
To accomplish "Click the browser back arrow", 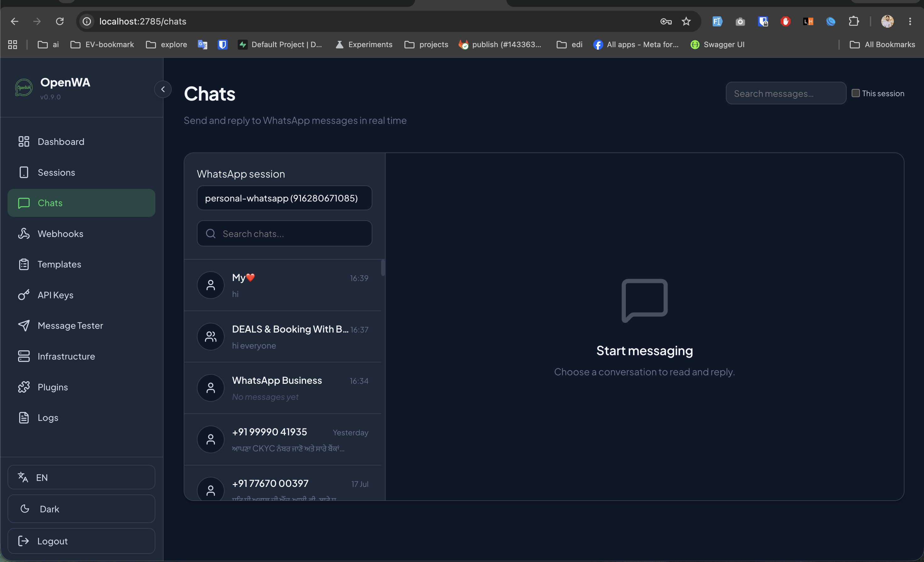I will tap(15, 21).
